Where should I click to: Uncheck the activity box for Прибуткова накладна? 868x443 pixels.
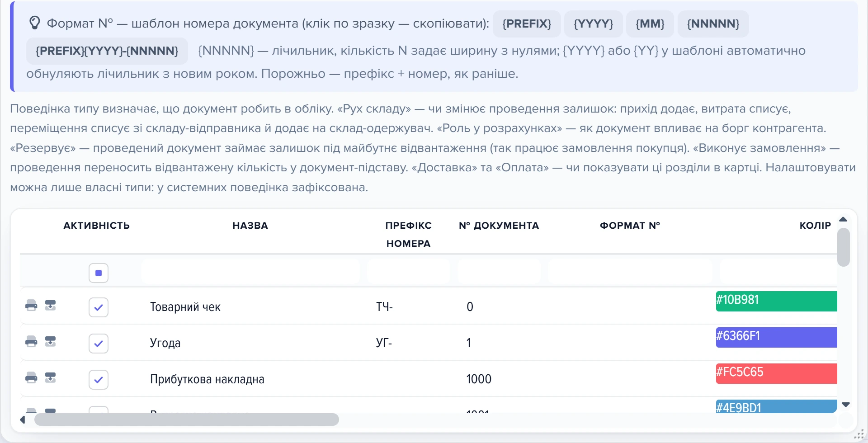tap(99, 380)
